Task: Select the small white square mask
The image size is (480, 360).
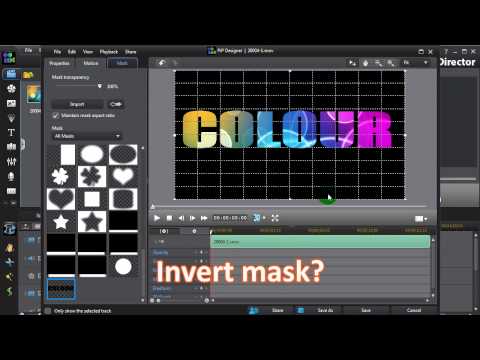Action: [92, 199]
